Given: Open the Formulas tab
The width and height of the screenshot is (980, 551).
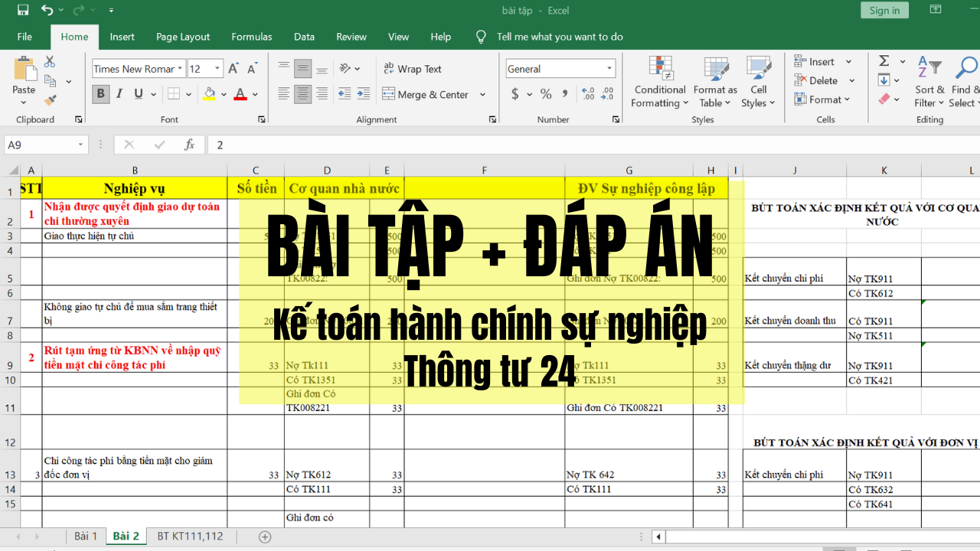Looking at the screenshot, I should pyautogui.click(x=252, y=37).
